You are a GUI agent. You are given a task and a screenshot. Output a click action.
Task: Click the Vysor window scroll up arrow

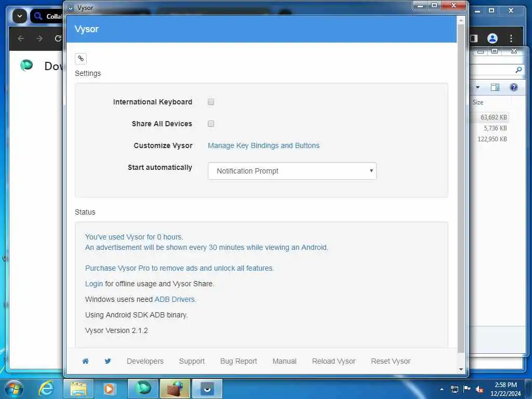point(461,21)
